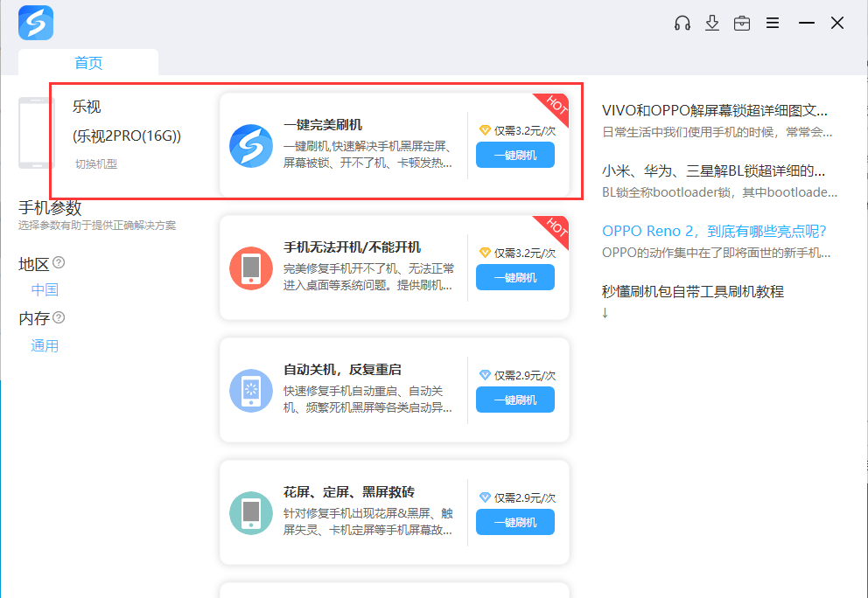Screen dimensions: 868x598
Task: Open article 小米、华为、三星解BL锁超详细的
Action: tap(713, 171)
